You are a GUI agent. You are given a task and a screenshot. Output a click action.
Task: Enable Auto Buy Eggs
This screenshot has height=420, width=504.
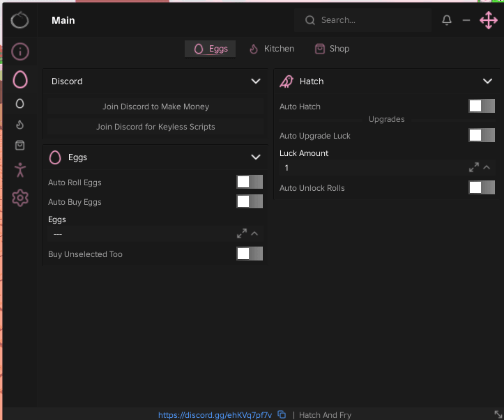(250, 201)
